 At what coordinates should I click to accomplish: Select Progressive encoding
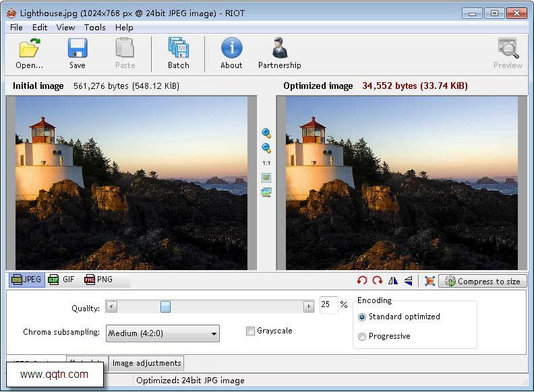[362, 337]
